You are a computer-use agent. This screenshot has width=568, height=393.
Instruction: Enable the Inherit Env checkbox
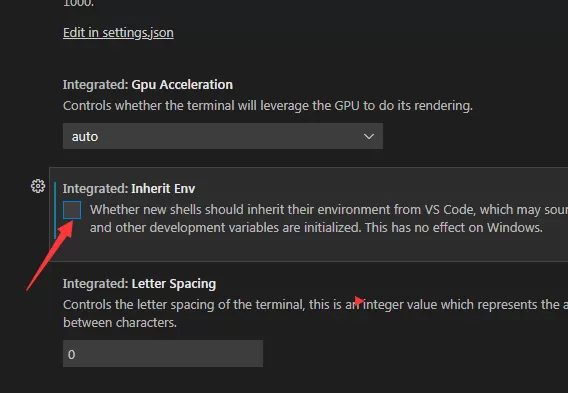[72, 210]
